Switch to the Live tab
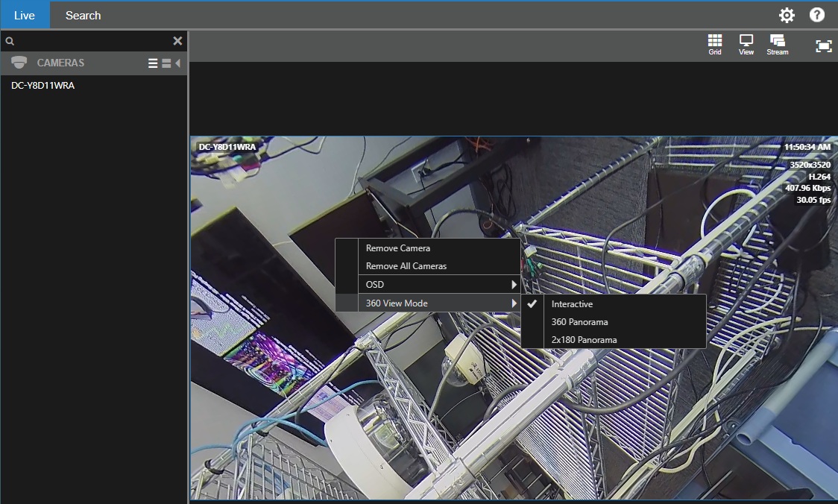The image size is (838, 504). 25,15
